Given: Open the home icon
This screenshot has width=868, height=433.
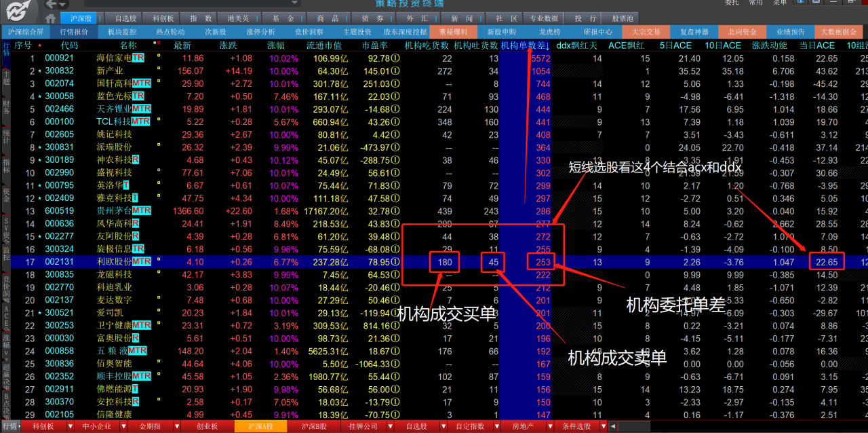Looking at the screenshot, I should (52, 18).
